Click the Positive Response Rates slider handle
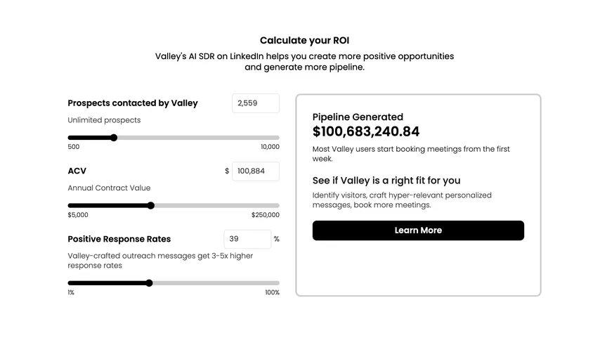The image size is (607, 364). 149,283
